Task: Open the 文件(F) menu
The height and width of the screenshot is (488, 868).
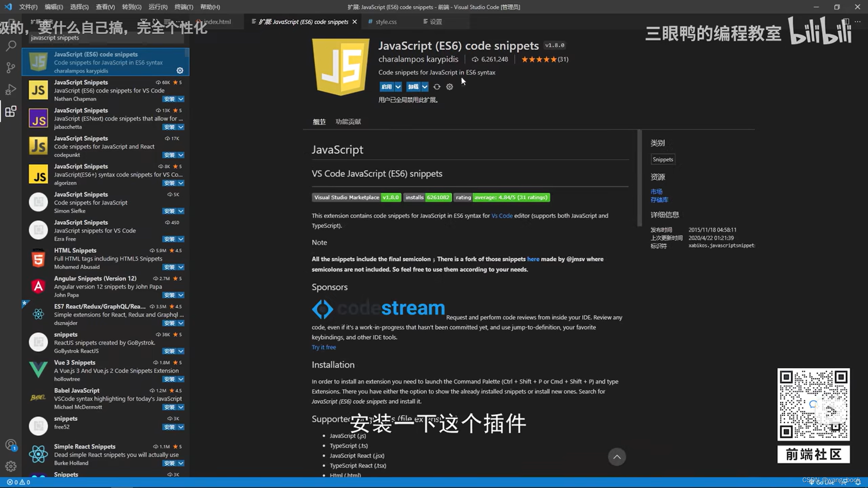Action: [28, 7]
